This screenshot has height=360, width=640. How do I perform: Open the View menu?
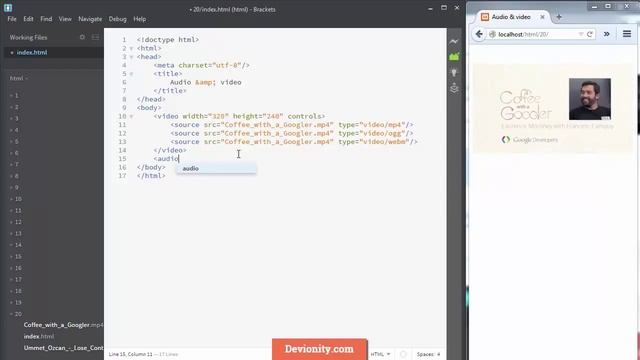tap(65, 19)
